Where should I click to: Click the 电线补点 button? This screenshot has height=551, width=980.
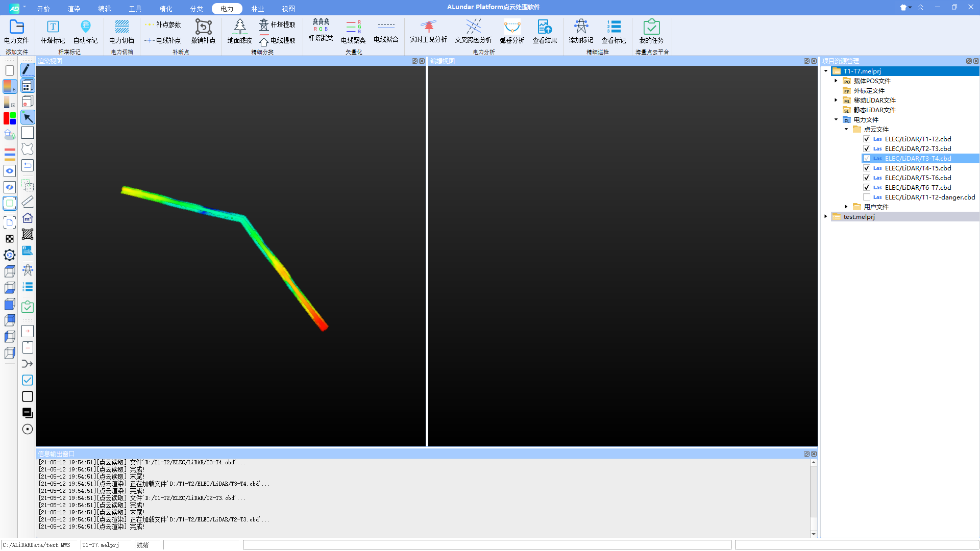coord(163,40)
